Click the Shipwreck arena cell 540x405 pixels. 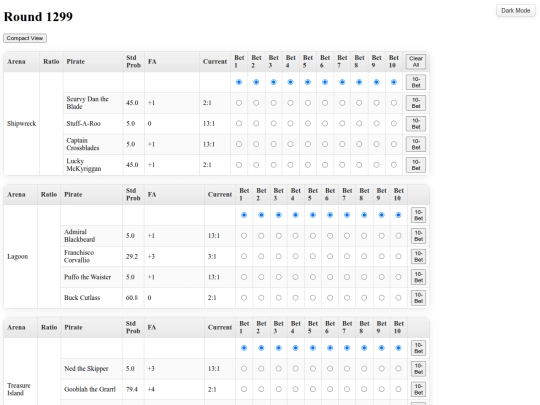coord(21,124)
